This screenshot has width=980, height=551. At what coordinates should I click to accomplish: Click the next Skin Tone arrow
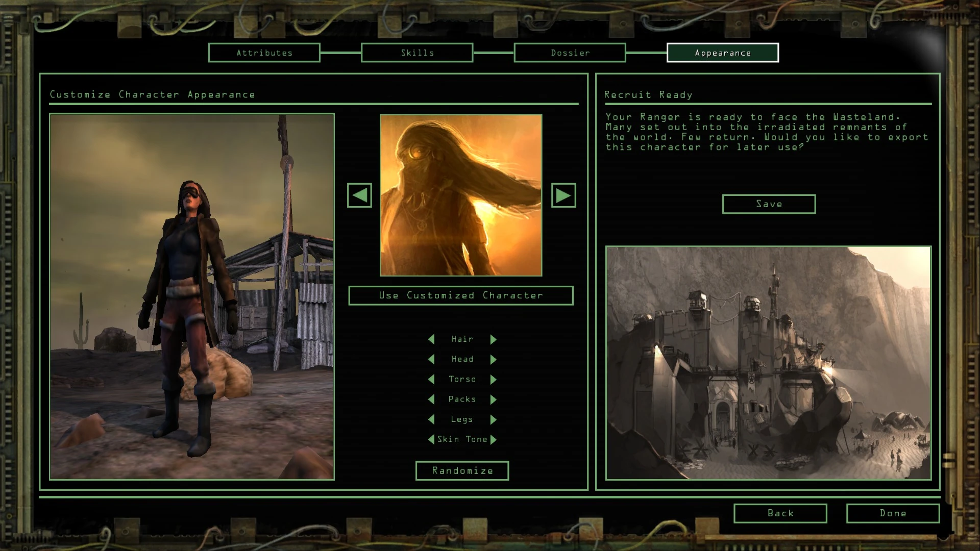[x=493, y=439]
